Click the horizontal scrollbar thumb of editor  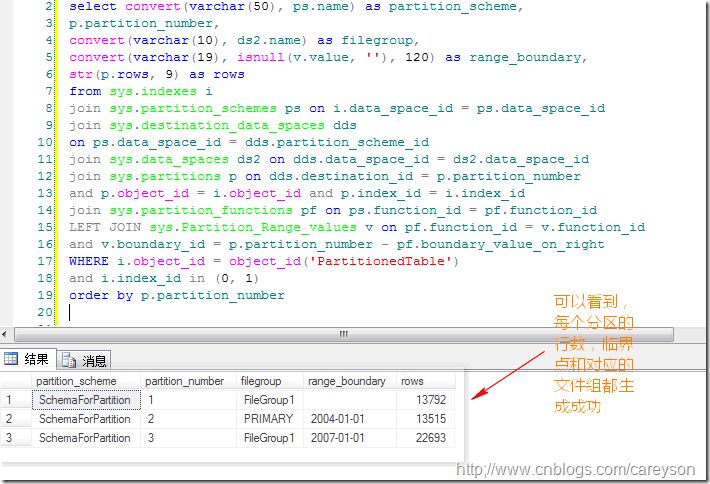(344, 335)
